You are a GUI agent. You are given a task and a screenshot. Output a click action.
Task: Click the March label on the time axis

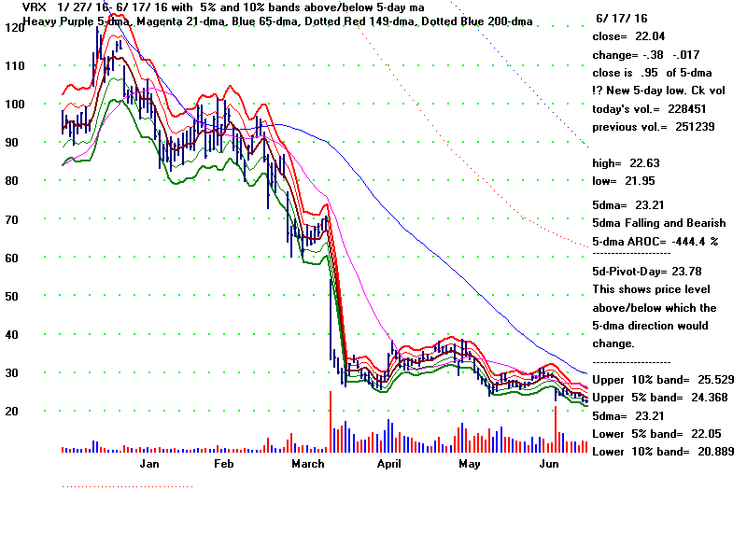pyautogui.click(x=308, y=463)
